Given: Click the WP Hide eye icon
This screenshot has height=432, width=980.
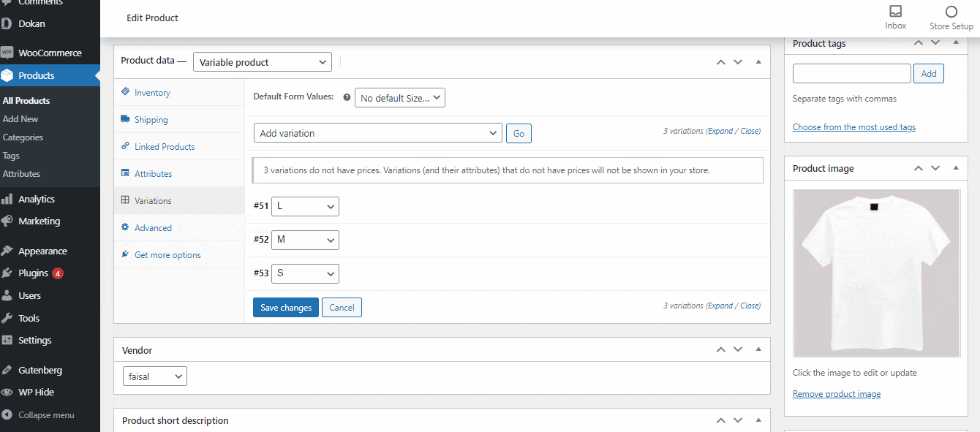Looking at the screenshot, I should pyautogui.click(x=7, y=392).
